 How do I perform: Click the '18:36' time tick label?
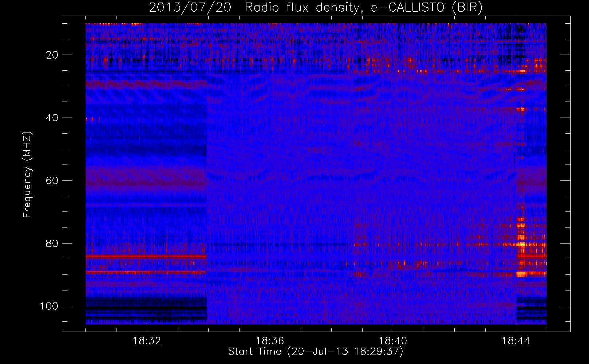pos(270,341)
